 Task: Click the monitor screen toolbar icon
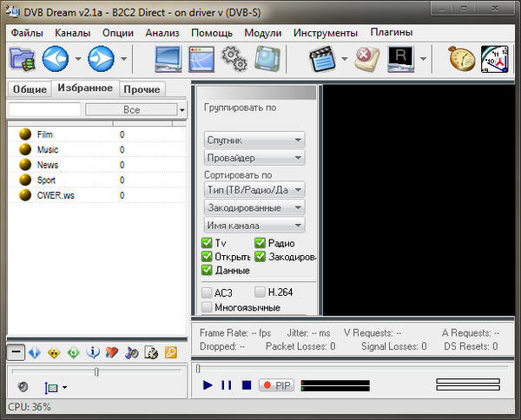[x=168, y=59]
